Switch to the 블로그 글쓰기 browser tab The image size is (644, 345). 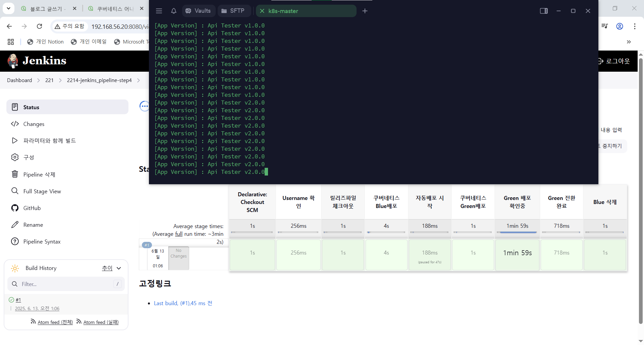47,9
